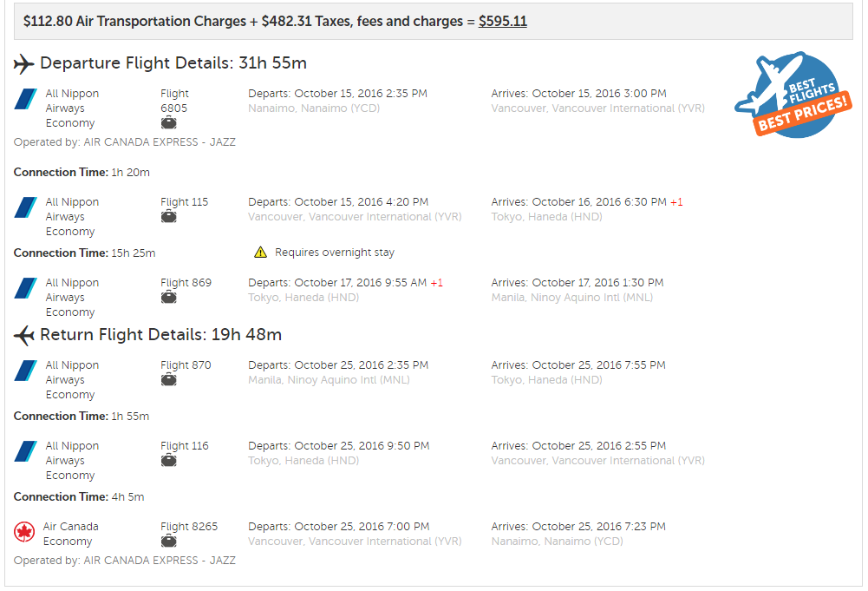This screenshot has width=868, height=591.
Task: Click '$112.80 Air Transportation Charges' text
Action: point(134,21)
